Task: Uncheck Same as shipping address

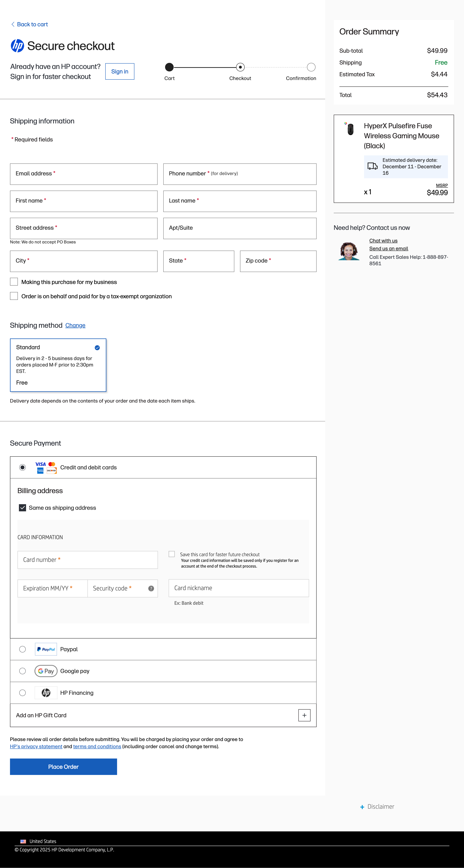Action: pyautogui.click(x=22, y=508)
